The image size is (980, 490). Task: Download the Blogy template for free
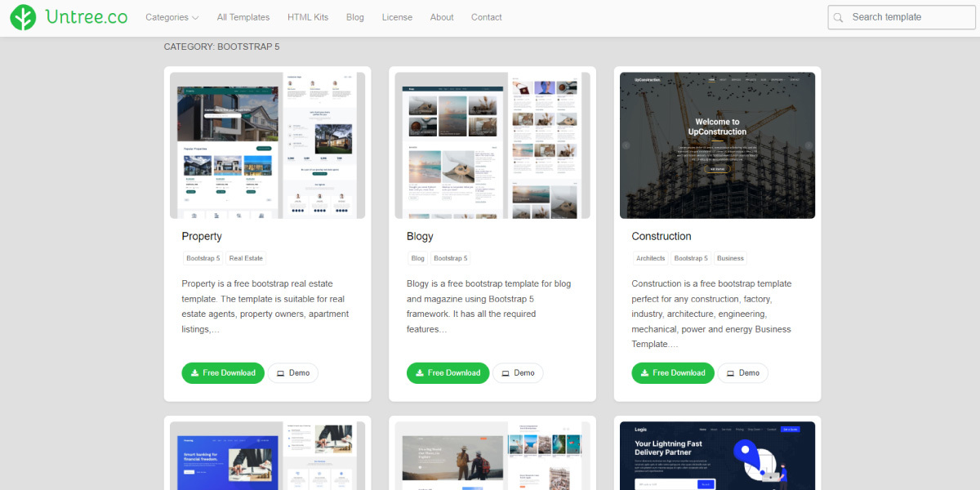click(x=448, y=373)
